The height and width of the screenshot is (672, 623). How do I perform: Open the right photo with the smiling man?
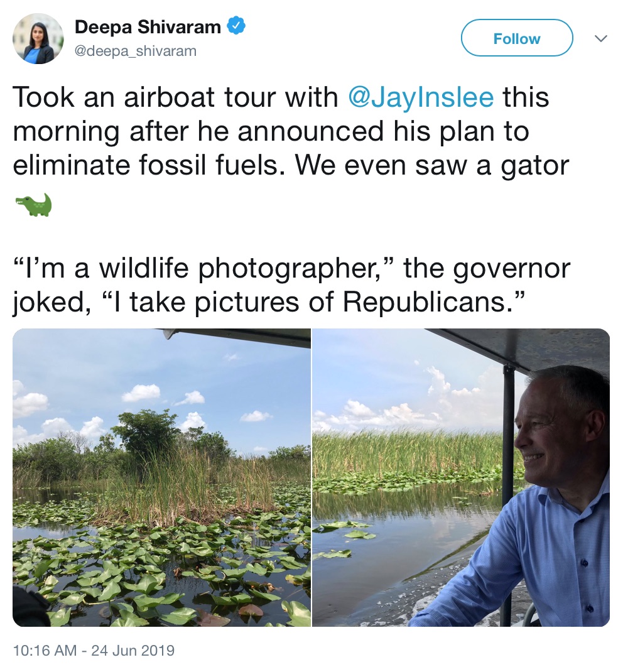pos(461,477)
